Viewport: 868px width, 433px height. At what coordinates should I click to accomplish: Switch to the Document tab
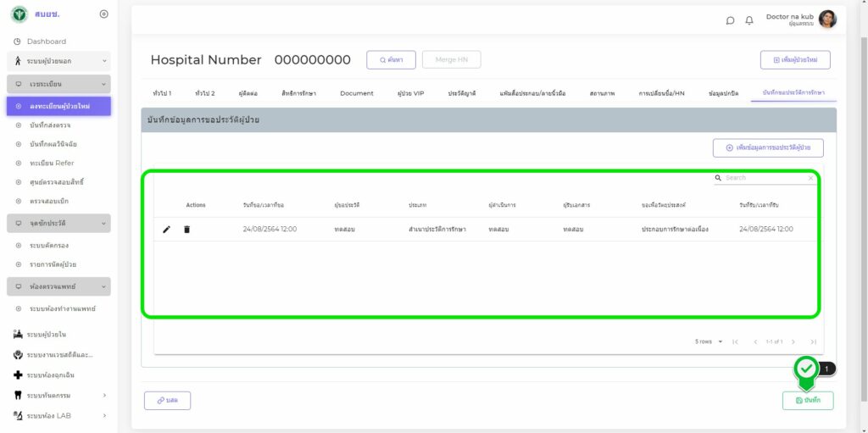click(356, 93)
